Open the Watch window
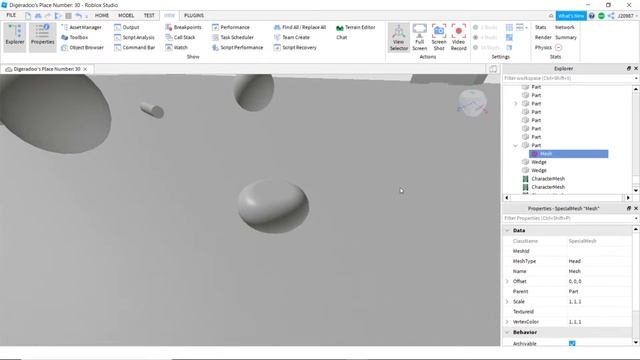Screen dimensions: 640x360 (x=176, y=48)
